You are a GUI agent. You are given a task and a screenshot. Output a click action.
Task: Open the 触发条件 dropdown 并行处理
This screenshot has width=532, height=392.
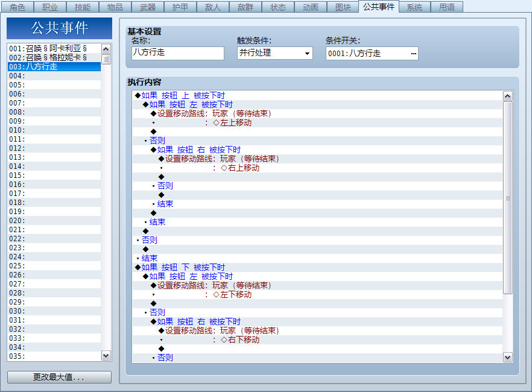click(x=275, y=53)
